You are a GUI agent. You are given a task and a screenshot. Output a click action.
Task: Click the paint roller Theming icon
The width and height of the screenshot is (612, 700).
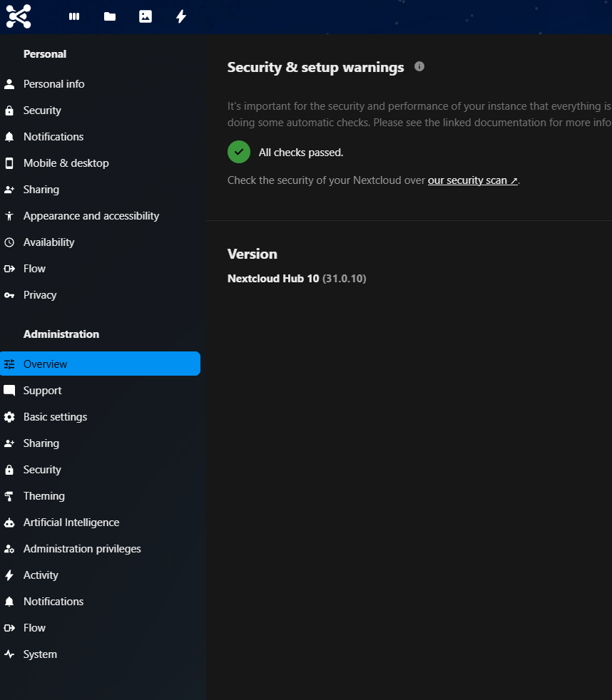point(9,496)
